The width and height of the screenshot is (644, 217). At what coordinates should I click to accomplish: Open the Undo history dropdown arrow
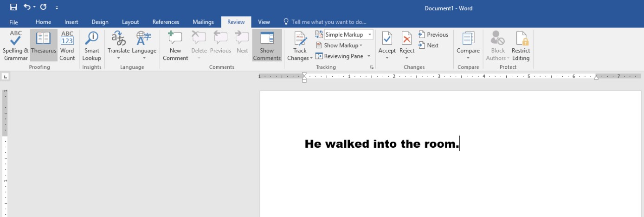pos(34,7)
